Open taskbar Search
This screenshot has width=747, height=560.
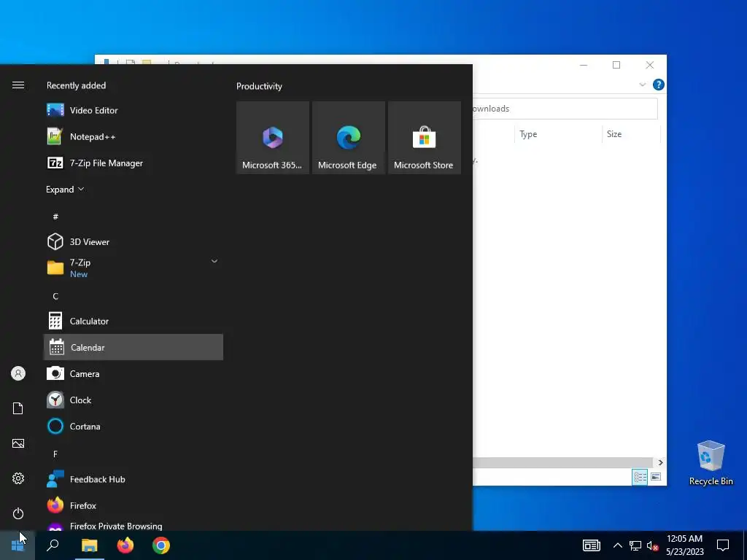point(53,545)
